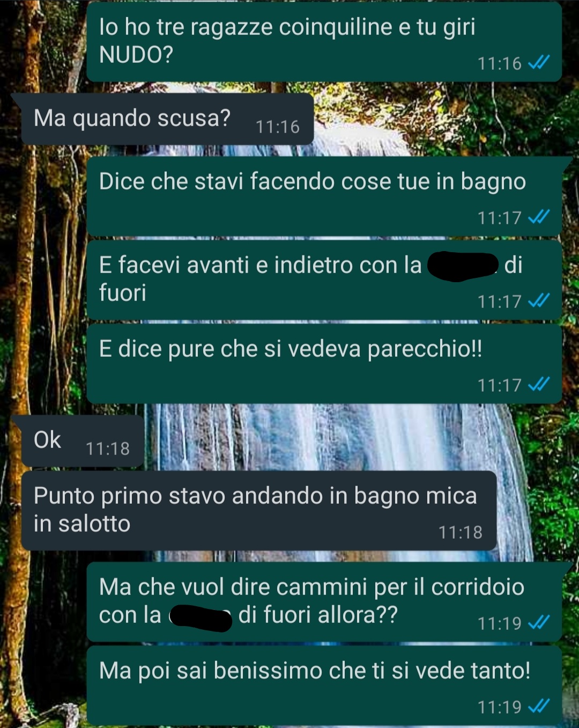Select the 'E facevi avanti e indietro' message

324,280
